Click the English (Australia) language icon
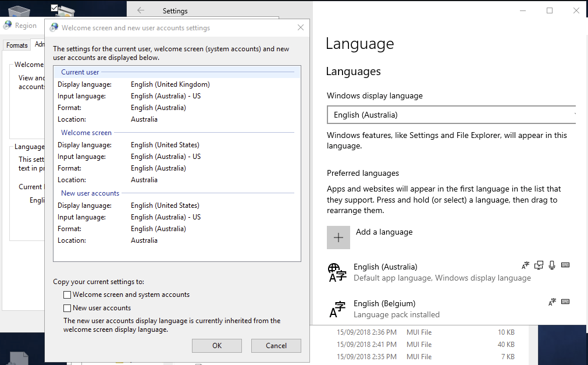The height and width of the screenshot is (365, 588). [x=337, y=272]
